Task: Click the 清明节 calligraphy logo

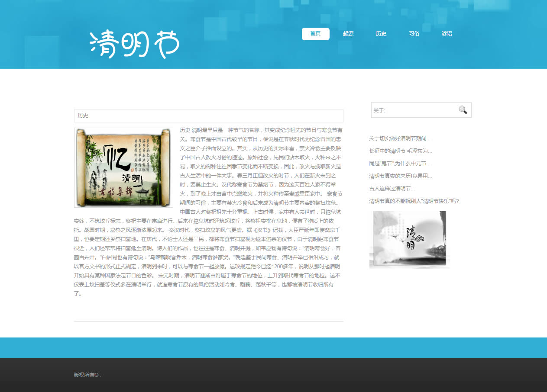Action: (x=134, y=44)
